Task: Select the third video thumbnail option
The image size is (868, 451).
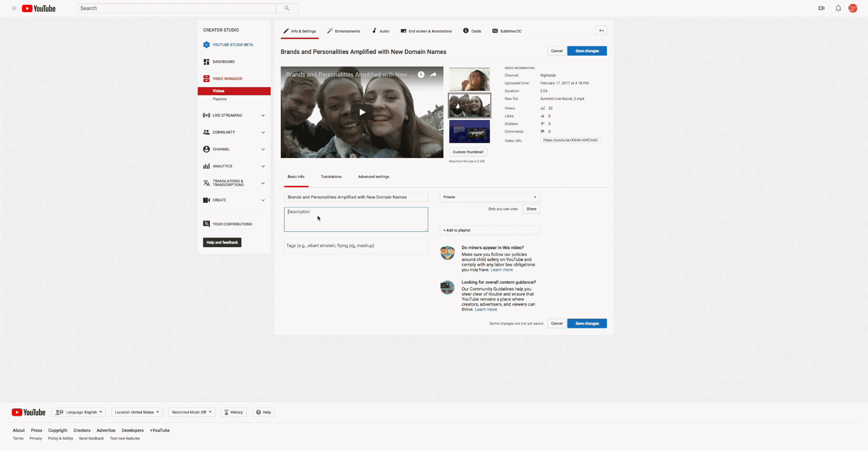Action: (x=469, y=131)
